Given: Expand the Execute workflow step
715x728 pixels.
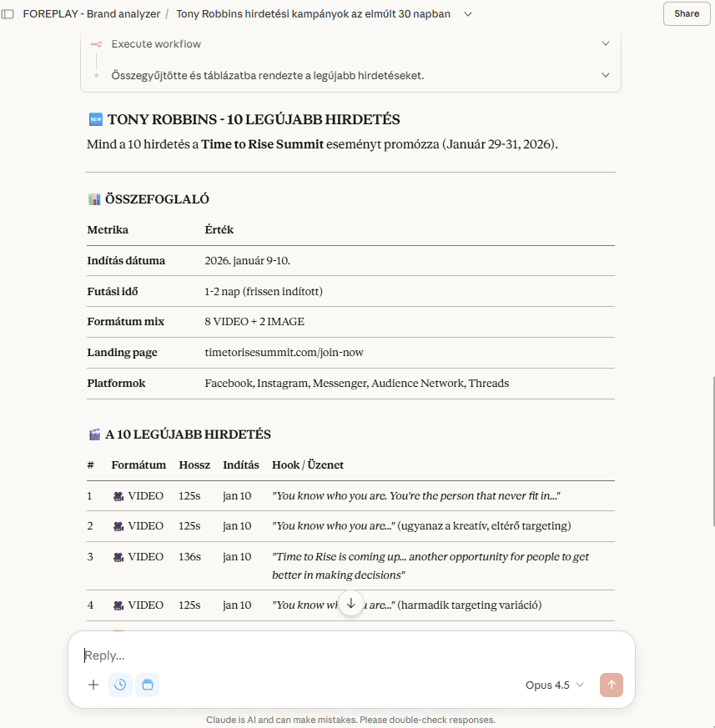Looking at the screenshot, I should pos(606,43).
